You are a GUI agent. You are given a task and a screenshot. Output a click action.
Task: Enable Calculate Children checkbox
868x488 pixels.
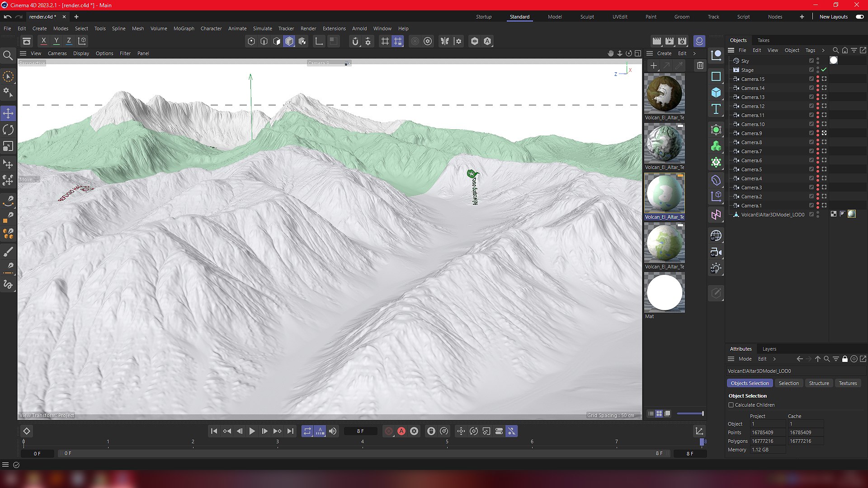click(731, 405)
